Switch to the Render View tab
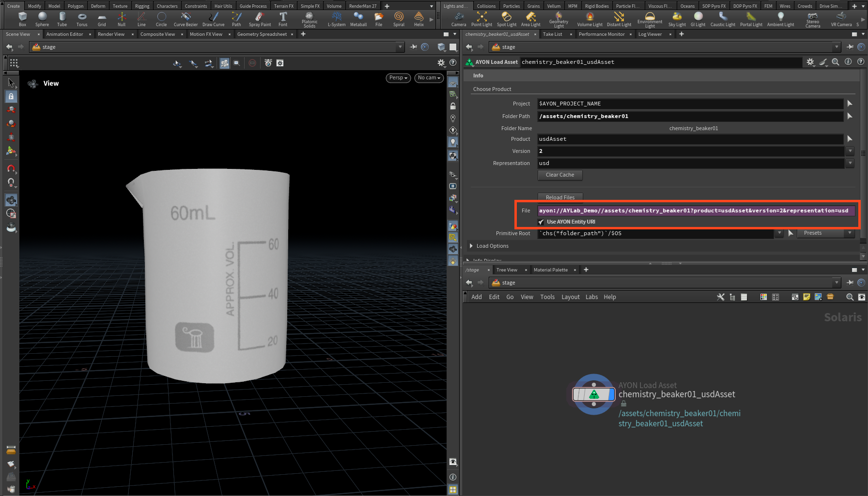868x496 pixels. click(x=111, y=34)
